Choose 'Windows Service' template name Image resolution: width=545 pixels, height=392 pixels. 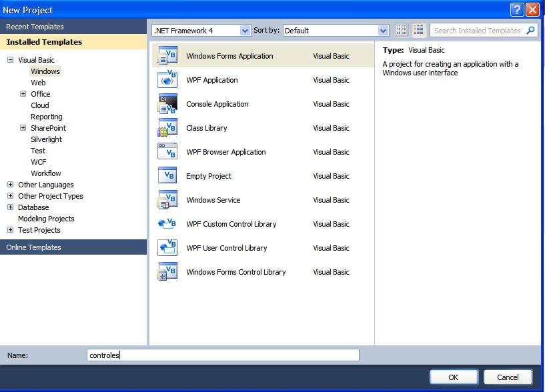[x=213, y=200]
